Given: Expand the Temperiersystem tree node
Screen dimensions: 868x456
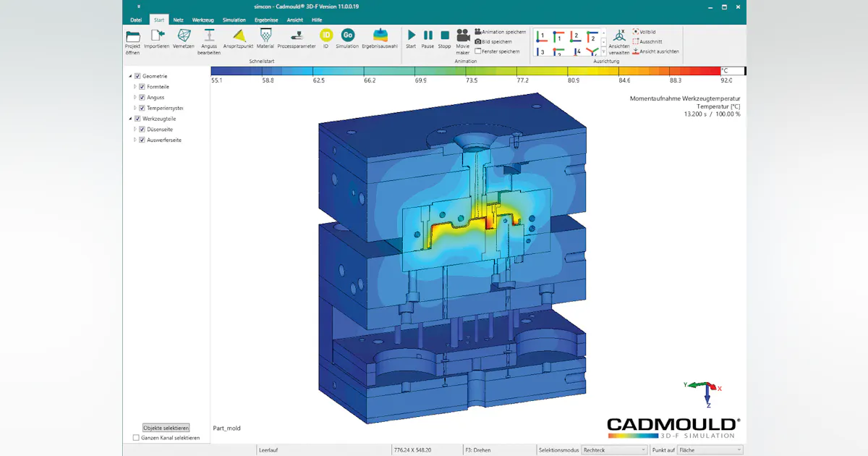Looking at the screenshot, I should coord(135,108).
